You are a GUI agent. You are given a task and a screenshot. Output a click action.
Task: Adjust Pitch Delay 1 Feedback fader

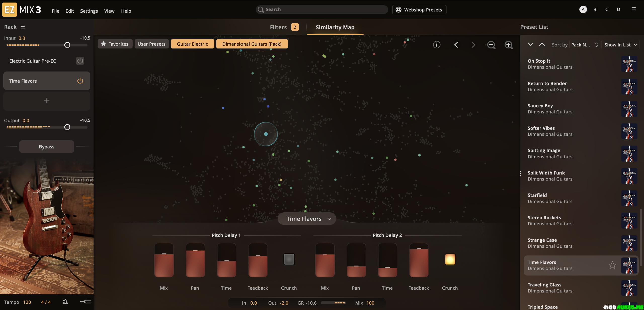click(x=258, y=260)
